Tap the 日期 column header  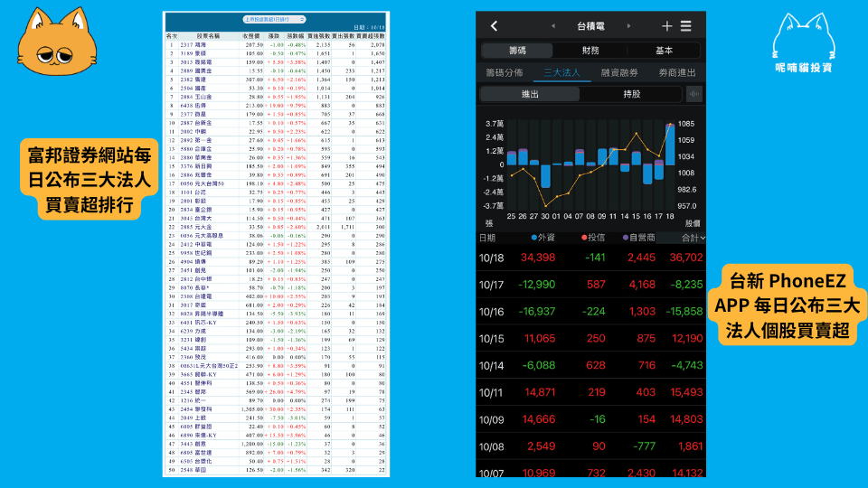click(487, 238)
